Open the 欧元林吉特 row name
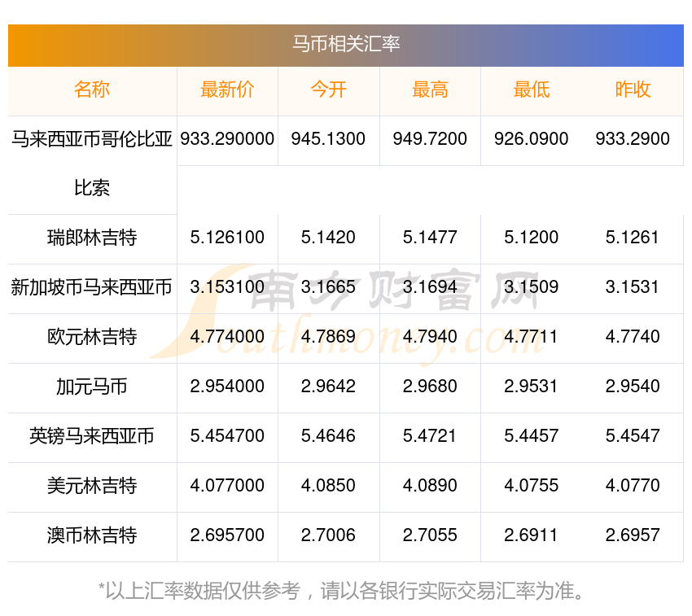The image size is (692, 616). [92, 337]
